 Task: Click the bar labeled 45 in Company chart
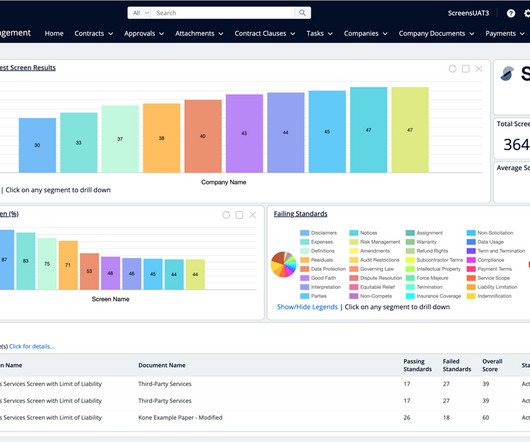point(327,131)
